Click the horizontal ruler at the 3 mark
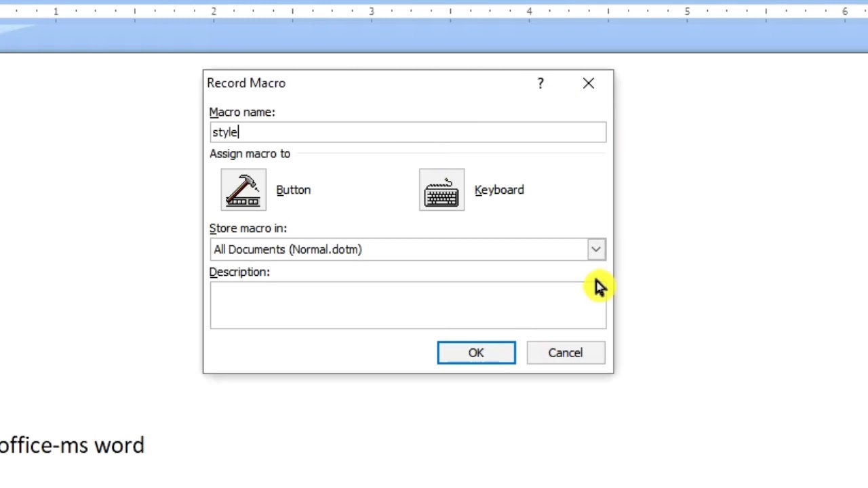868x488 pixels. tap(371, 12)
